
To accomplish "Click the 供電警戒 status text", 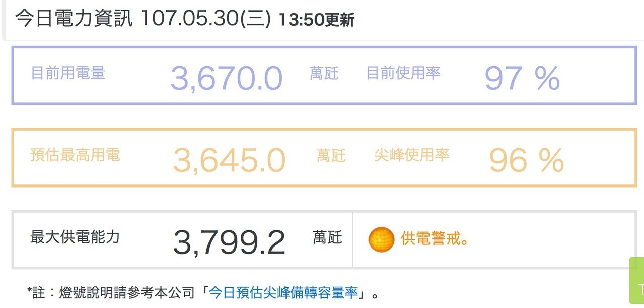I will click(435, 238).
